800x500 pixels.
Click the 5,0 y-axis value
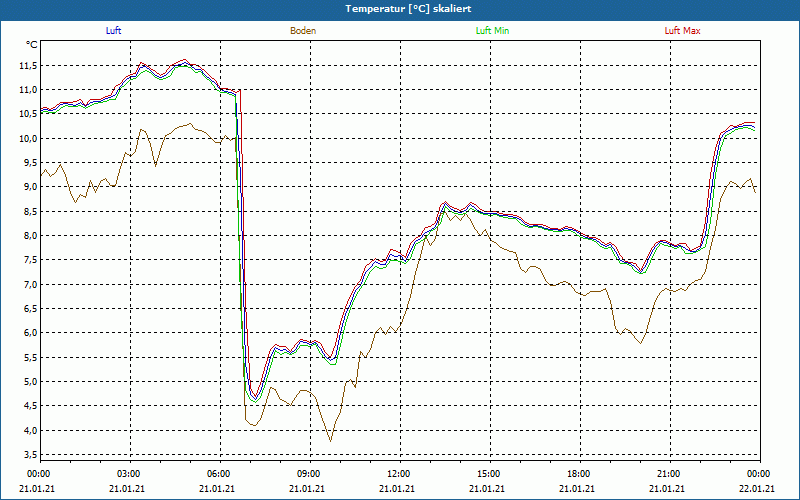point(30,382)
